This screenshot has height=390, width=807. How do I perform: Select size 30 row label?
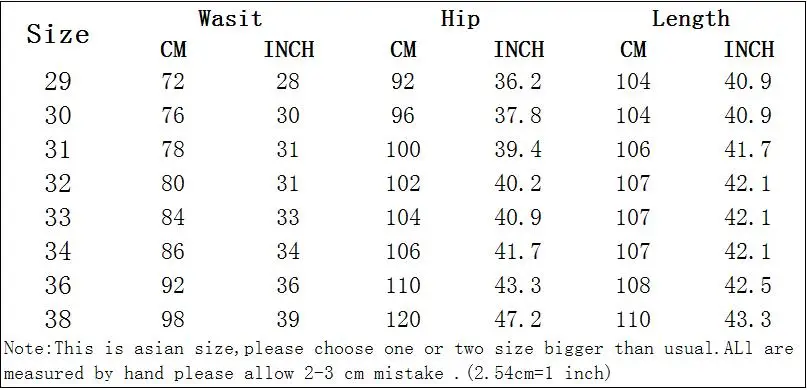(58, 115)
